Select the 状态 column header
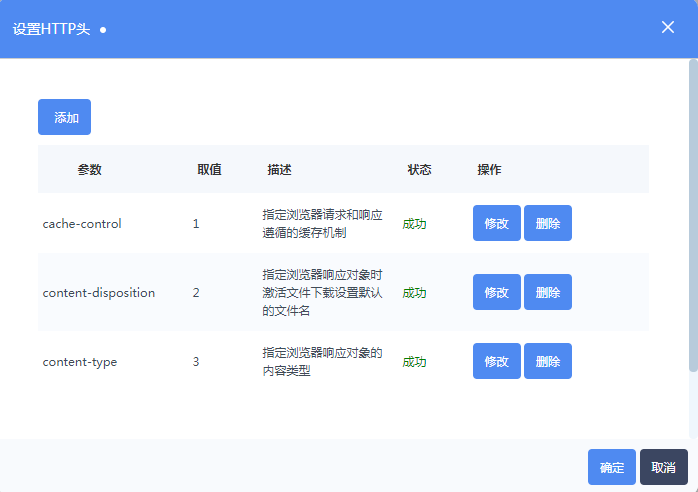Viewport: 698px width, 492px height. [x=419, y=169]
